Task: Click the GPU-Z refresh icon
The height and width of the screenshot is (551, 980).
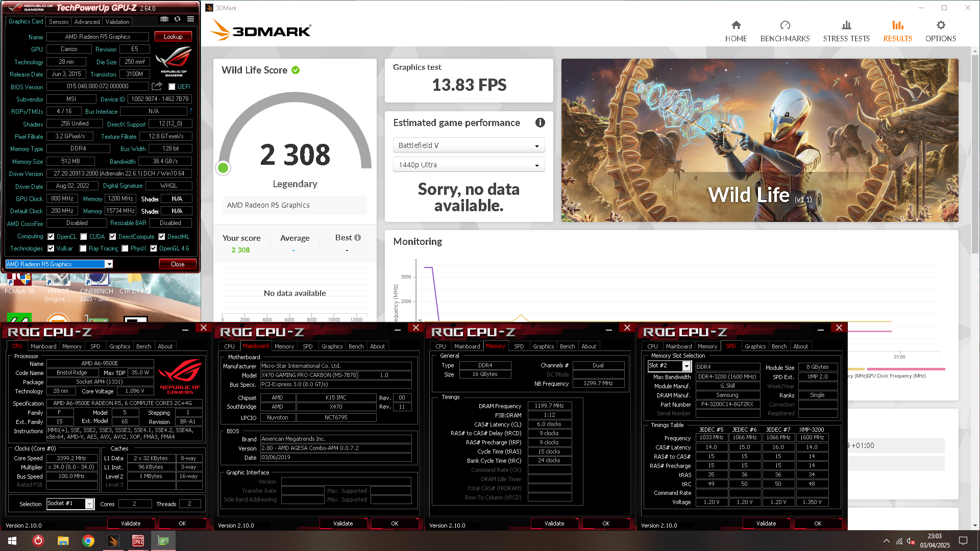Action: [x=177, y=19]
